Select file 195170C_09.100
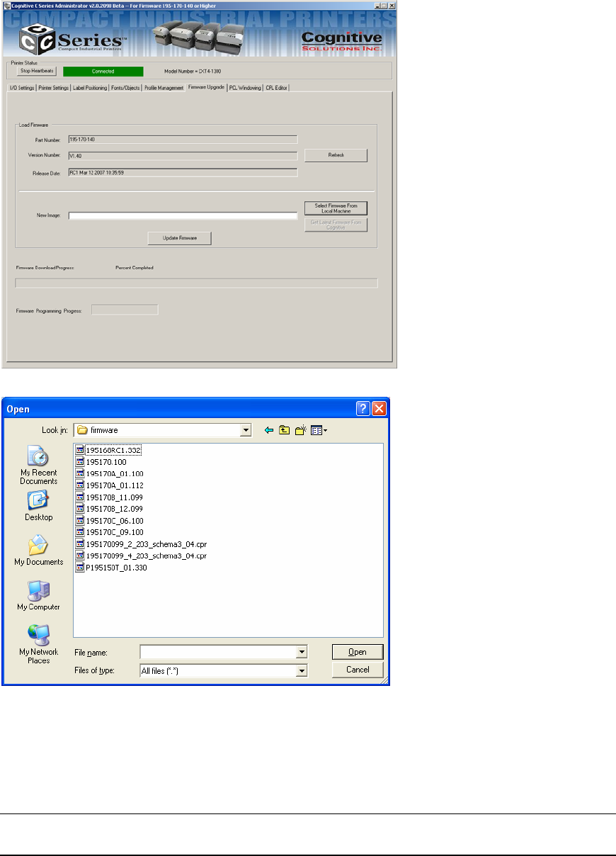The height and width of the screenshot is (856, 616). [x=115, y=531]
